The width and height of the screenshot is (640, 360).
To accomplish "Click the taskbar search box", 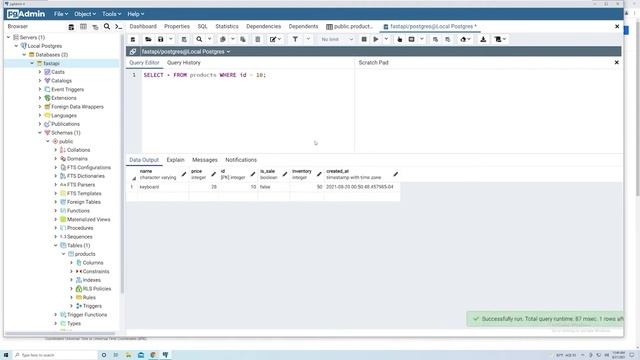I will 56,355.
